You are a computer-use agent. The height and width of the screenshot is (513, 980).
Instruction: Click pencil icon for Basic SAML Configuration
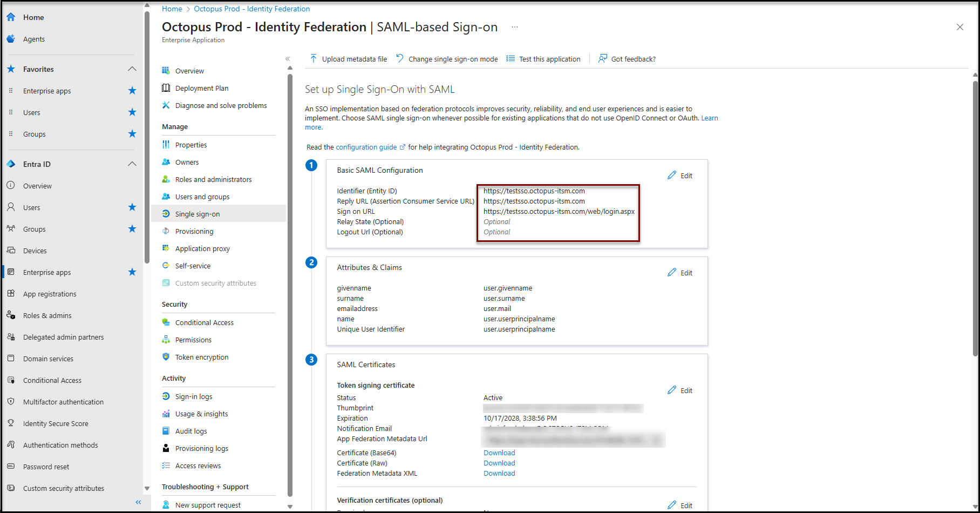click(672, 175)
